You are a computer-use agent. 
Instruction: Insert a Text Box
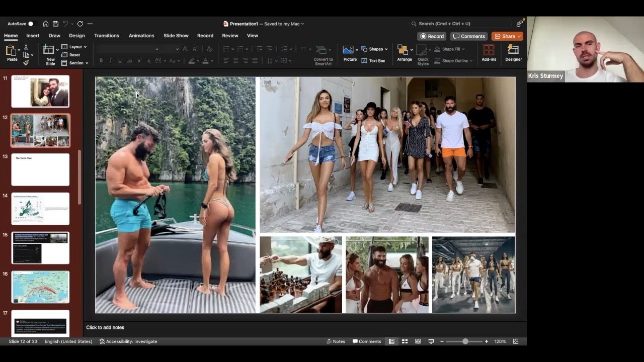tap(373, 61)
